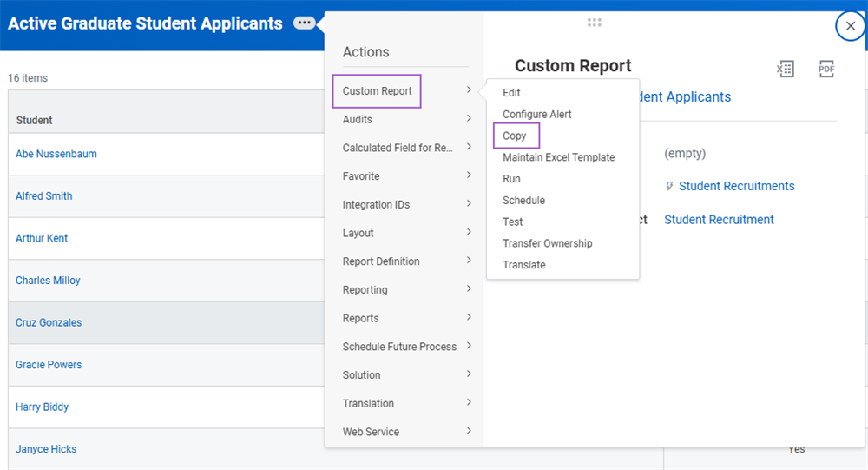This screenshot has height=470, width=868.
Task: Expand Calculated Field submenu chevron
Action: [x=469, y=146]
